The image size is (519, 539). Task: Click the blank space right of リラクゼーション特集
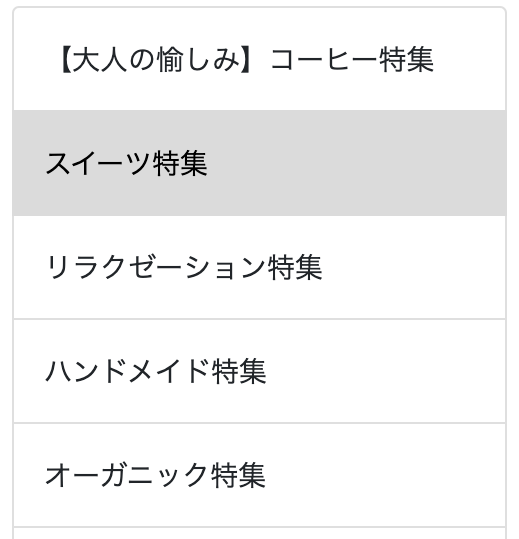[x=414, y=267]
